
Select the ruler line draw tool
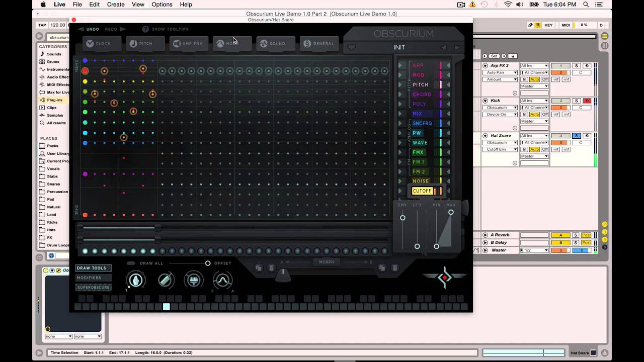(x=166, y=280)
